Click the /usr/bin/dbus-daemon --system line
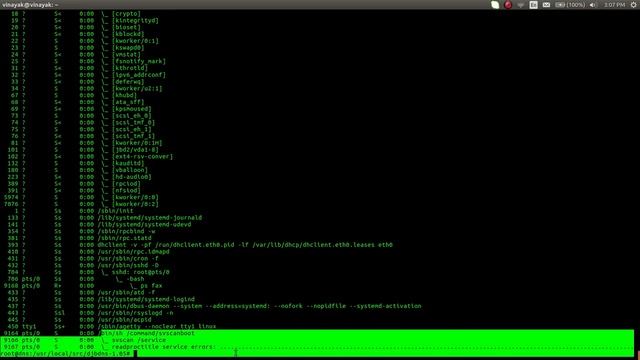The width and height of the screenshot is (640, 360). click(214, 306)
